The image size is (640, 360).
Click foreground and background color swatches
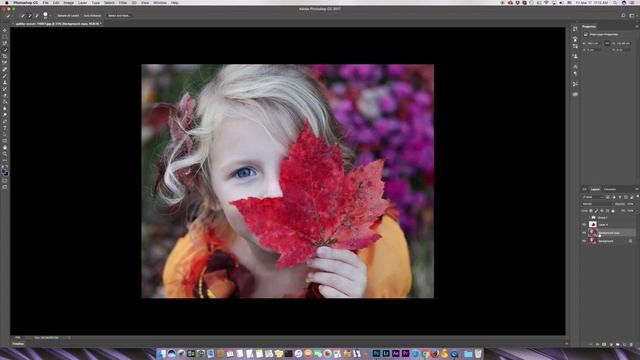click(5, 171)
